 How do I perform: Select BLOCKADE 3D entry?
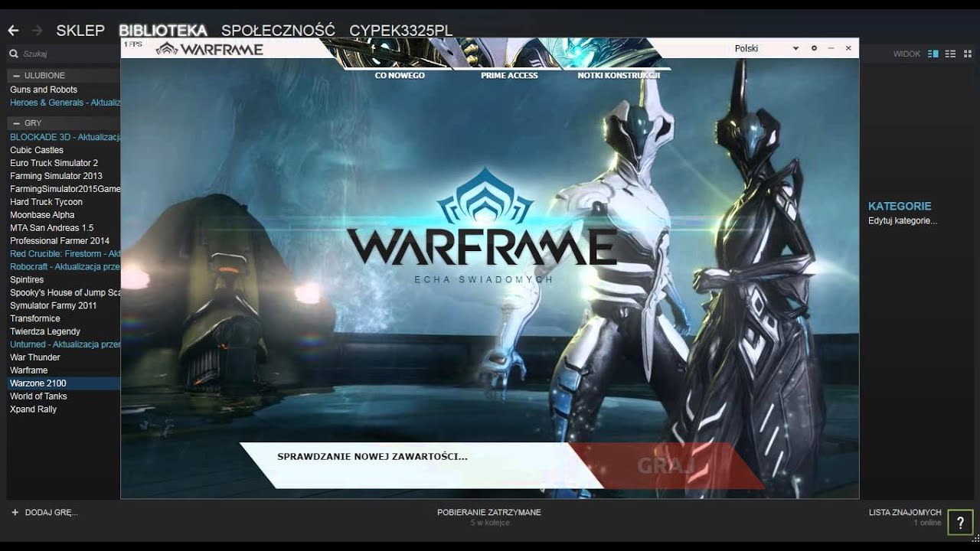[65, 137]
